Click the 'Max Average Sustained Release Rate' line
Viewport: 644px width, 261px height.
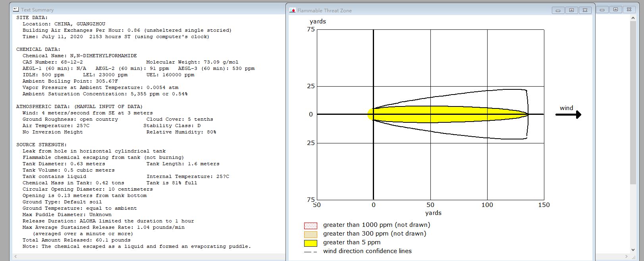pos(104,227)
